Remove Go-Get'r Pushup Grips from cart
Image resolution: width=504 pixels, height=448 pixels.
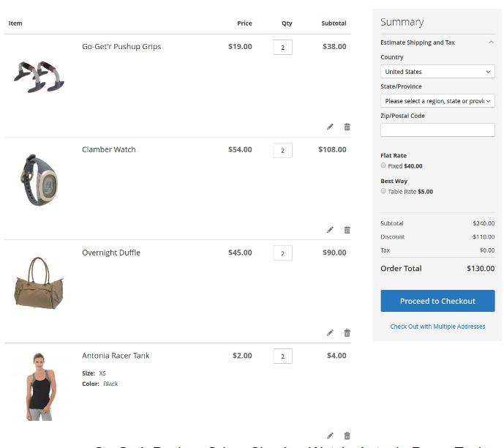[x=347, y=127]
